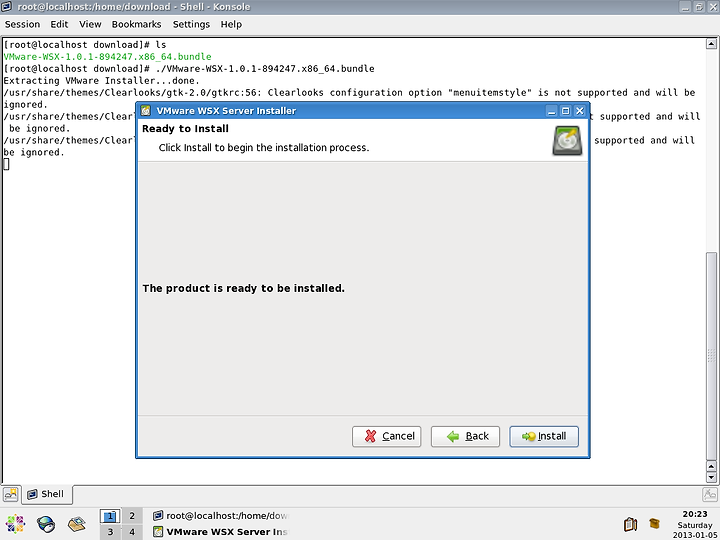Select the Shell tab
The height and width of the screenshot is (540, 720).
tap(46, 494)
